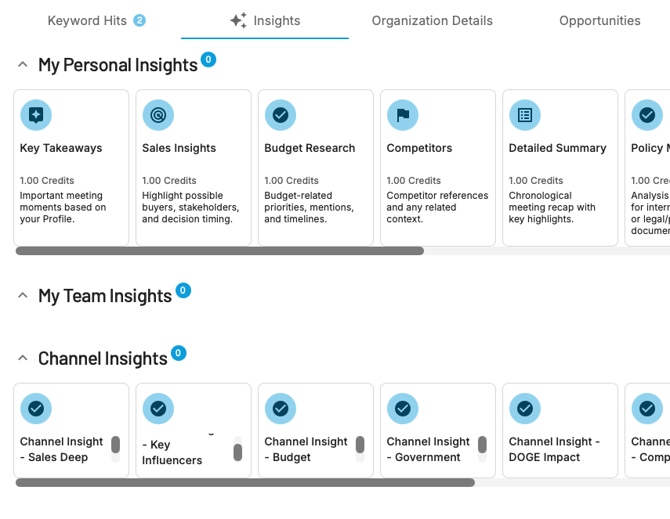The width and height of the screenshot is (670, 519).
Task: Open the Organization Details tab
Action: pyautogui.click(x=432, y=20)
